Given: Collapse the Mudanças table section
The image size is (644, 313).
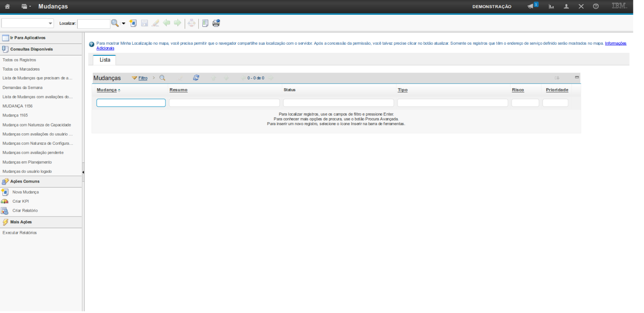Looking at the screenshot, I should pyautogui.click(x=577, y=77).
